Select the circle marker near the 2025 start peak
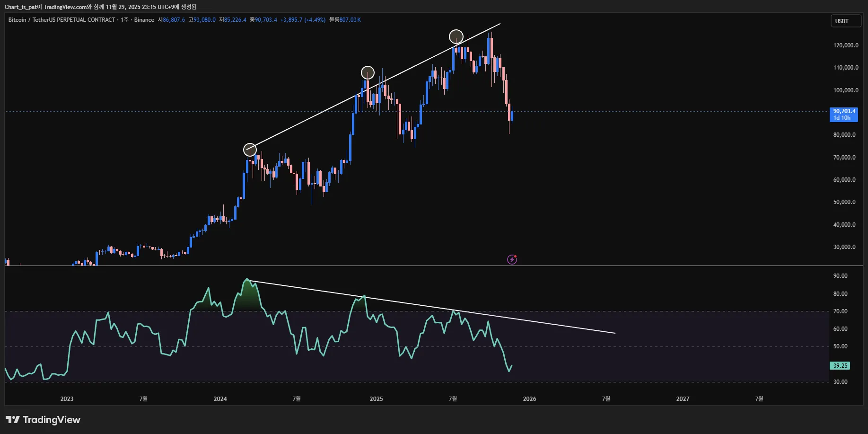The height and width of the screenshot is (434, 868). tap(368, 72)
